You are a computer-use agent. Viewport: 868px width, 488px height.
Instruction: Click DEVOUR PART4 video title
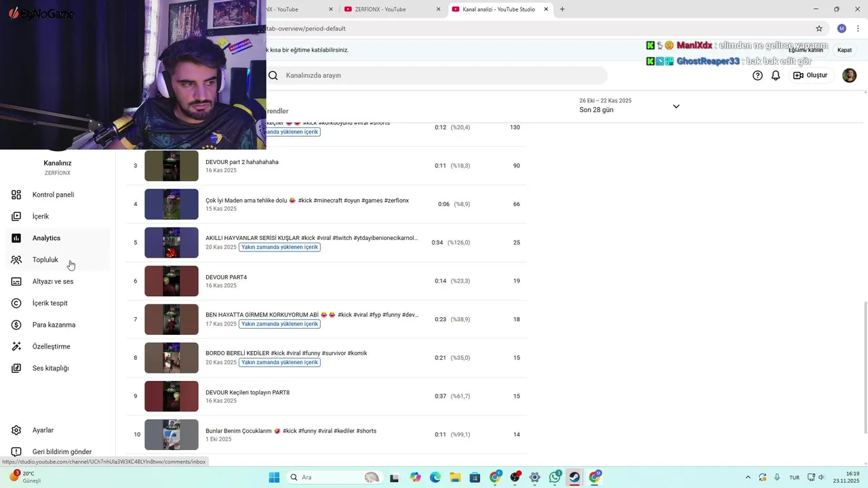click(x=226, y=277)
